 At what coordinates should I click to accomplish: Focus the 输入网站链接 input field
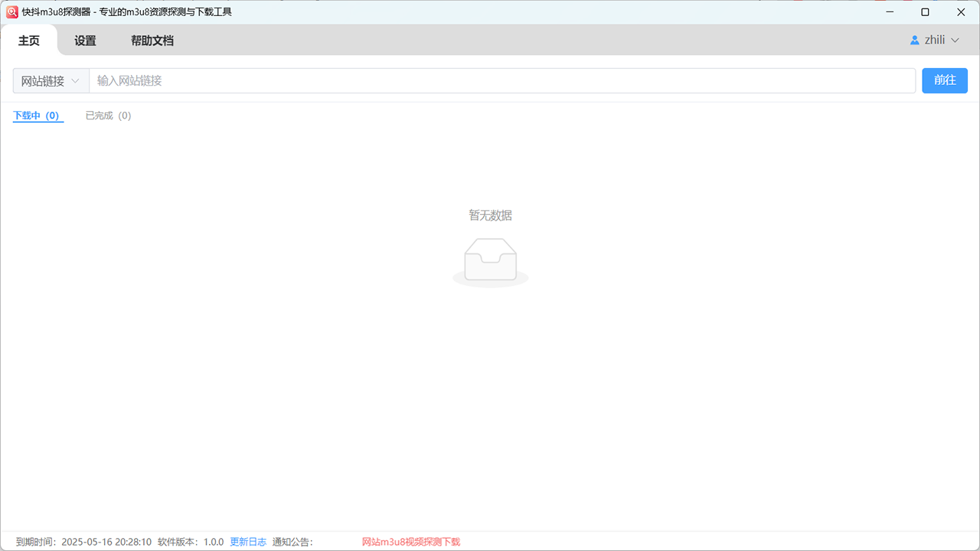click(502, 81)
